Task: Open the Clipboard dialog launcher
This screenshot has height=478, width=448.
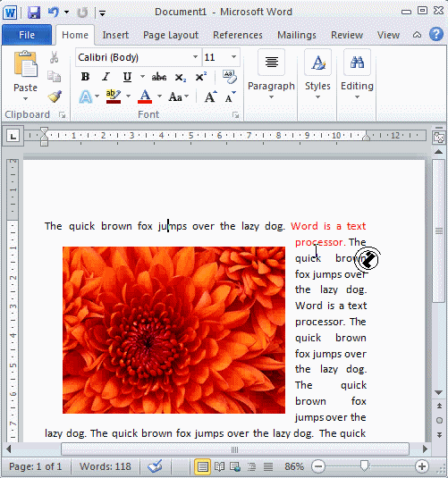Action: 63,115
